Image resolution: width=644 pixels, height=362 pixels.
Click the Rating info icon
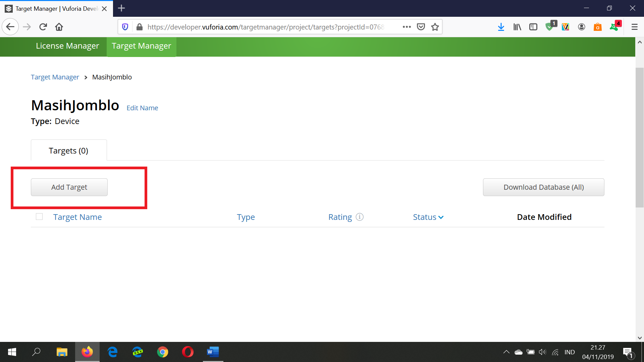point(360,217)
